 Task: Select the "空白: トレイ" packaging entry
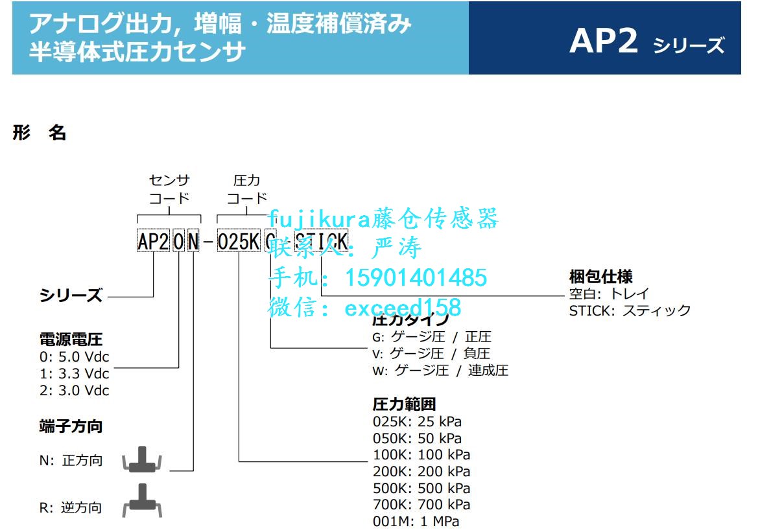pos(609,294)
